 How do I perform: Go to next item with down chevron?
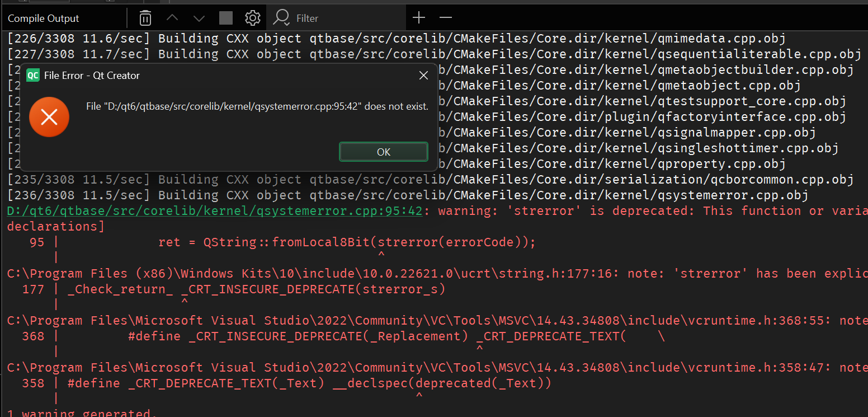click(x=199, y=18)
